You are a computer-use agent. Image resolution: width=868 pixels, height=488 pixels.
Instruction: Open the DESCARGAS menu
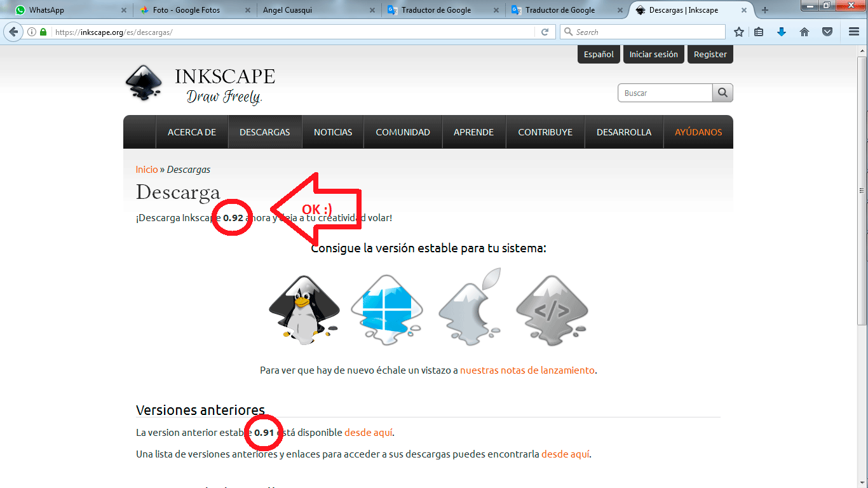(x=265, y=132)
